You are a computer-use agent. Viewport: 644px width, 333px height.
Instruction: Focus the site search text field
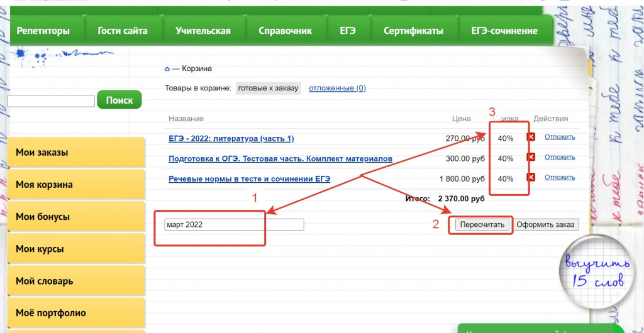pos(51,101)
